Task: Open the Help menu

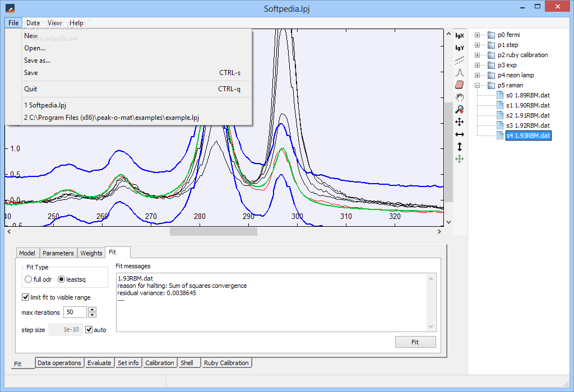Action: [76, 22]
